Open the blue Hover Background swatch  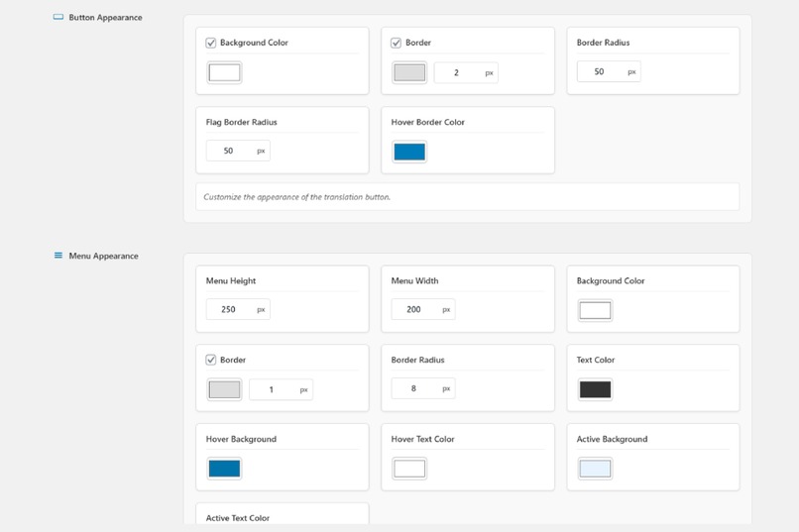(224, 469)
